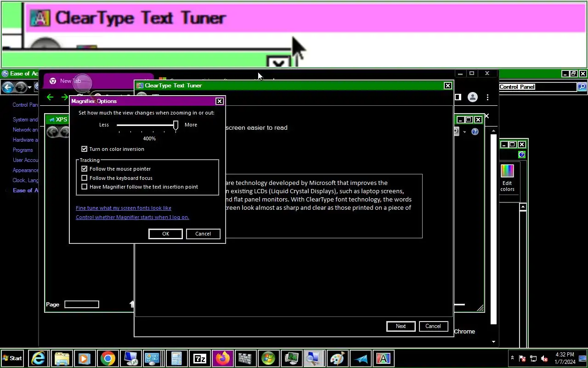
Task: Check Have Magnifier follow text insertion point
Action: tap(84, 187)
